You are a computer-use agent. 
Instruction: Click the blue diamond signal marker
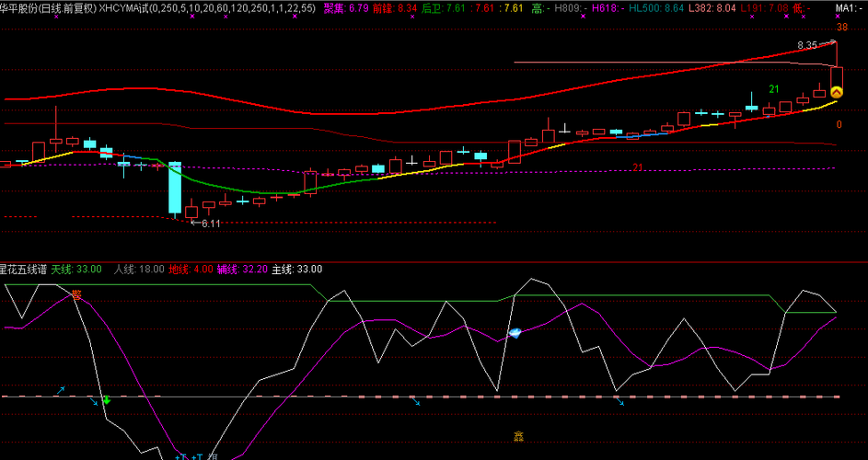pyautogui.click(x=515, y=333)
